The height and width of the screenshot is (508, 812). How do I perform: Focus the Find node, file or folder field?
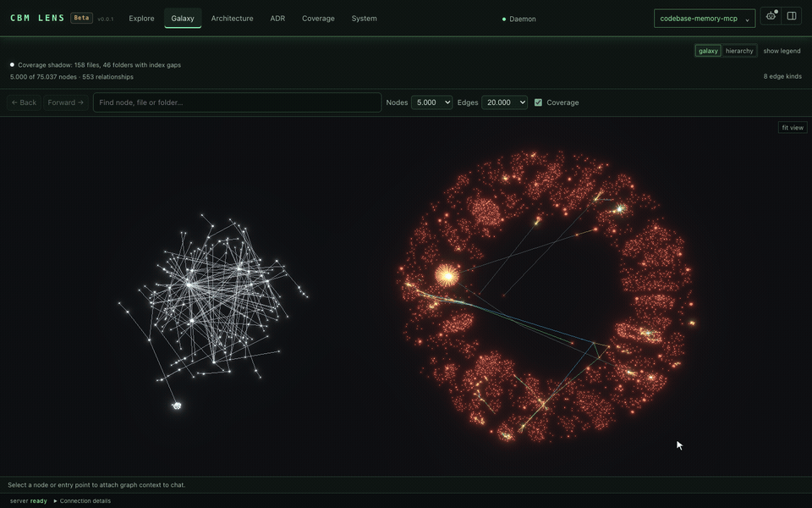tap(237, 102)
